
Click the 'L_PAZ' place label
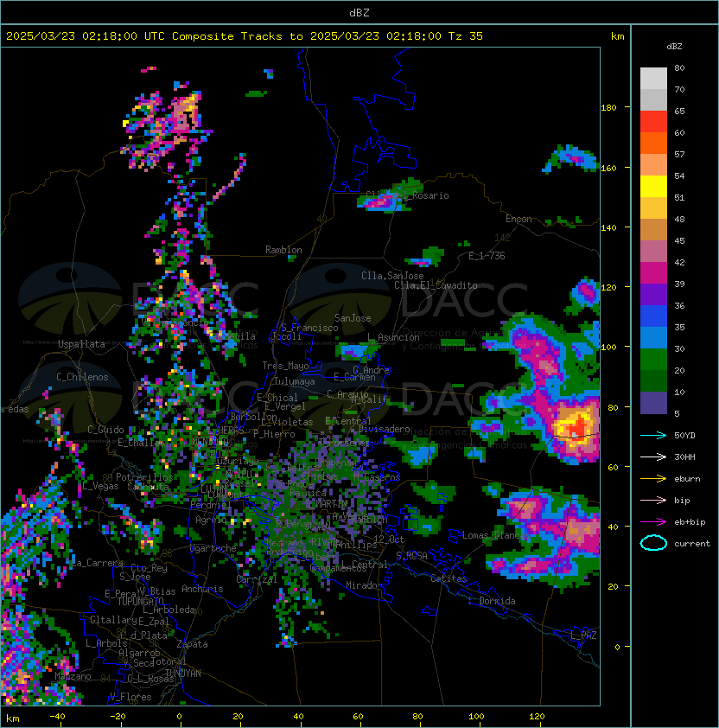(x=583, y=635)
